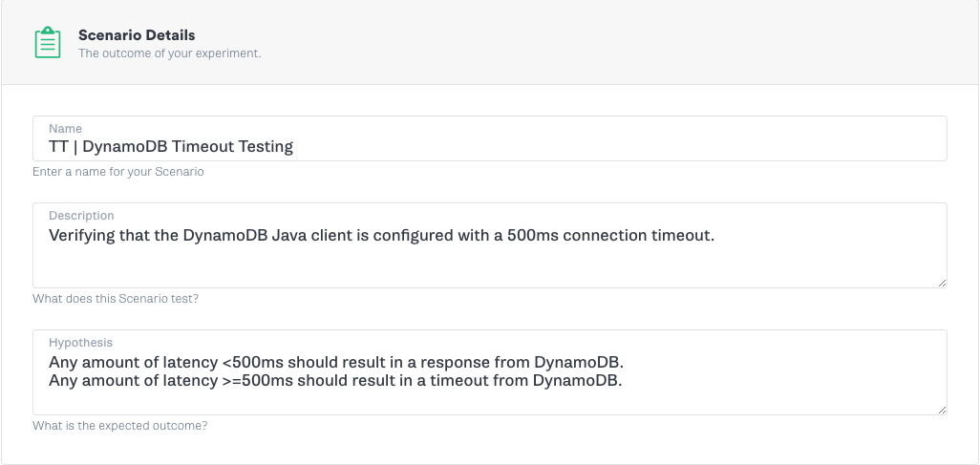
Task: Click the Hypothesis field label
Action: tap(80, 343)
